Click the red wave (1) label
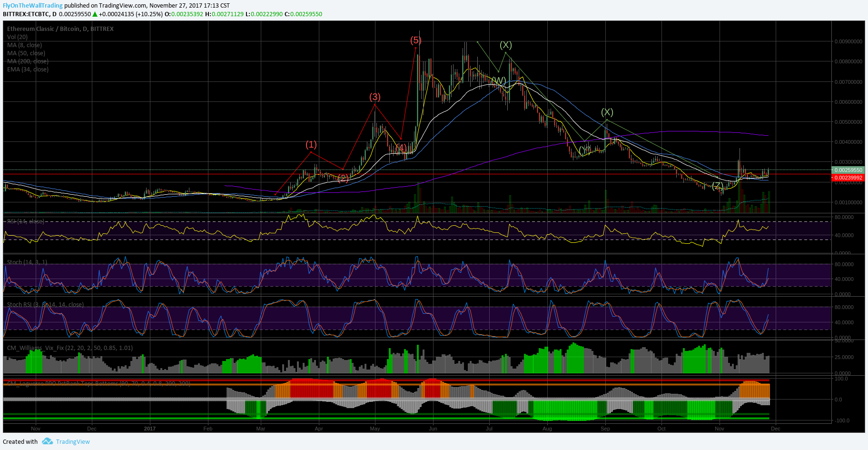The width and height of the screenshot is (868, 450). point(311,144)
